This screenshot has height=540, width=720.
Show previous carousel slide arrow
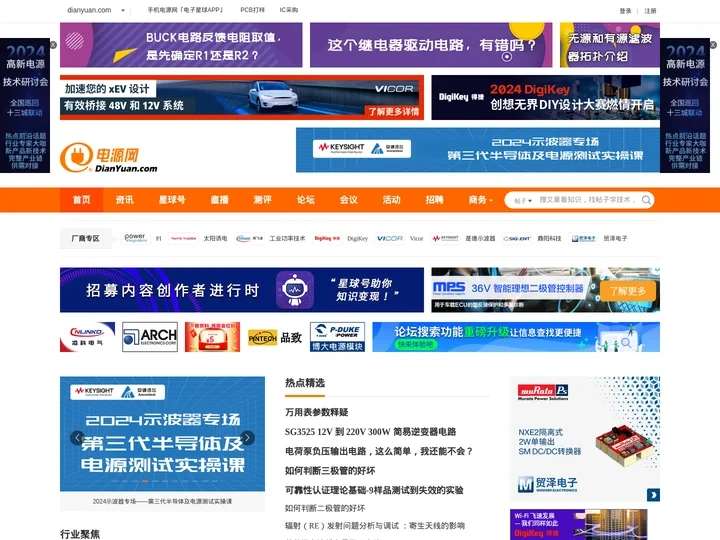(x=77, y=438)
